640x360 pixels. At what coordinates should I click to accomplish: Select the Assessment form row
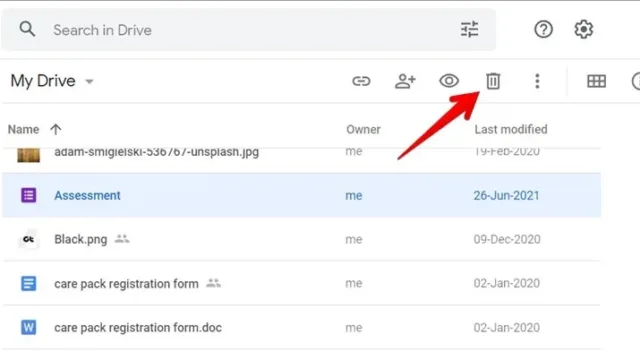[302, 195]
